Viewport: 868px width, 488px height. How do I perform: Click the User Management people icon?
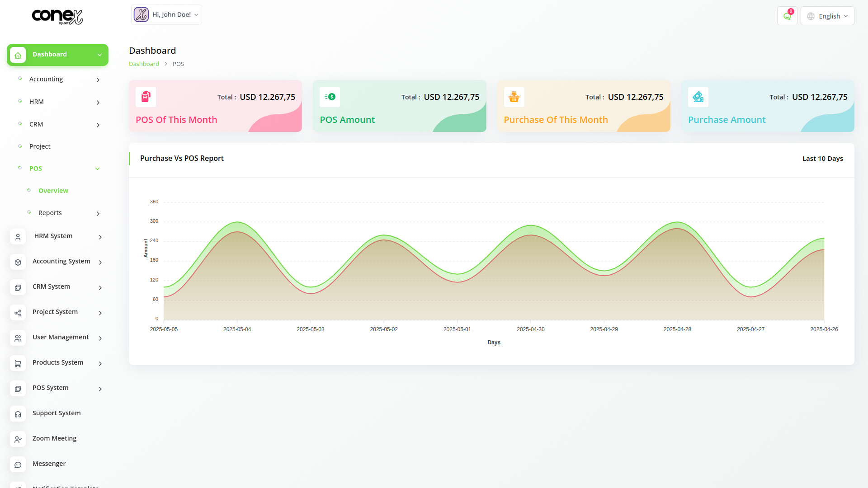click(18, 338)
